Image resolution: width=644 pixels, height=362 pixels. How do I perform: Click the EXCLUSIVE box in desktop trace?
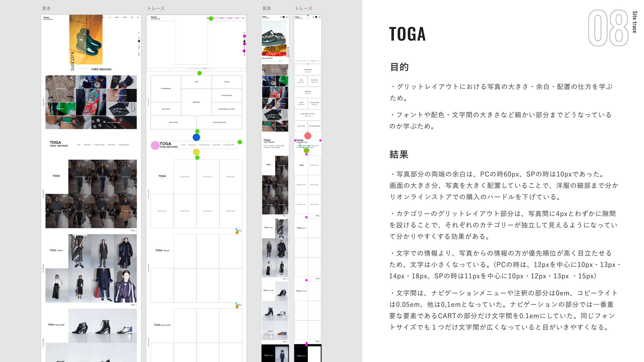[173, 122]
